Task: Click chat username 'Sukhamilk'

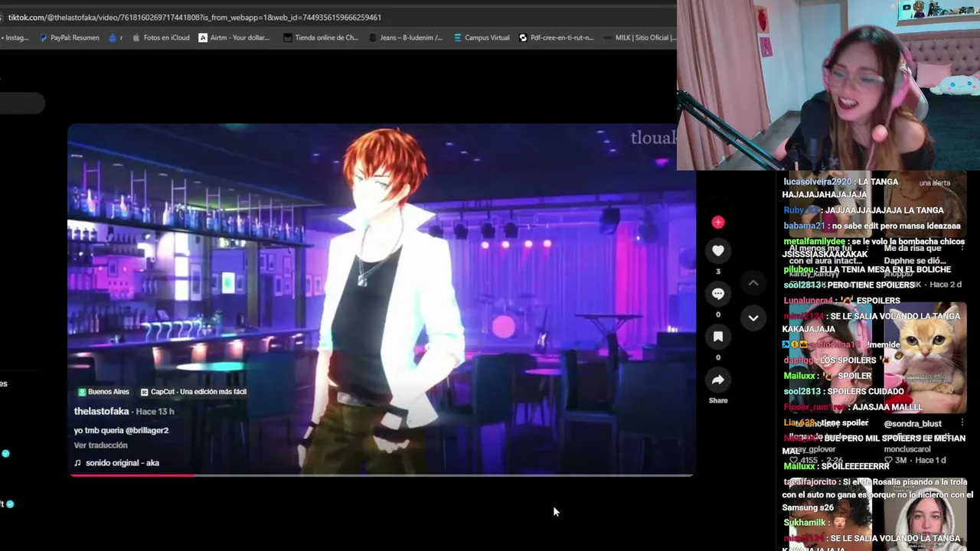Action: click(805, 523)
